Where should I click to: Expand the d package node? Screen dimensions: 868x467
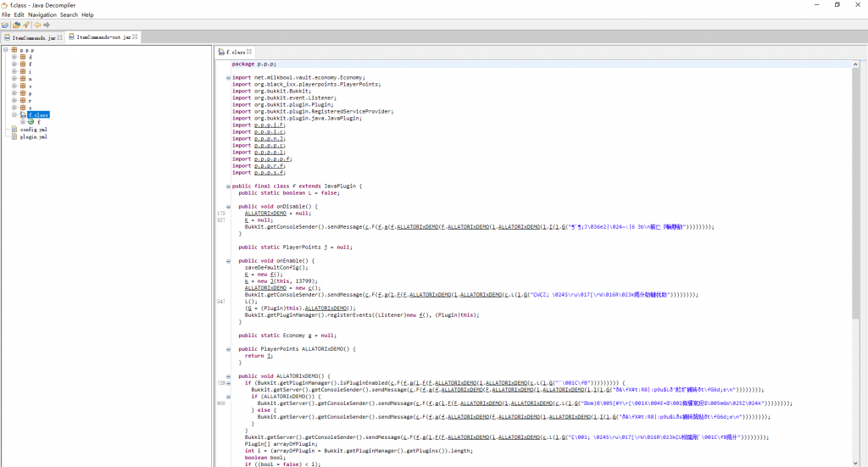[x=14, y=57]
